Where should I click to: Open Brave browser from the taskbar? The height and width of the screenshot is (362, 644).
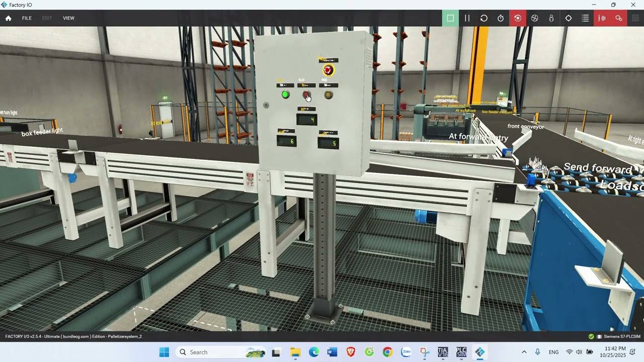pos(350,352)
